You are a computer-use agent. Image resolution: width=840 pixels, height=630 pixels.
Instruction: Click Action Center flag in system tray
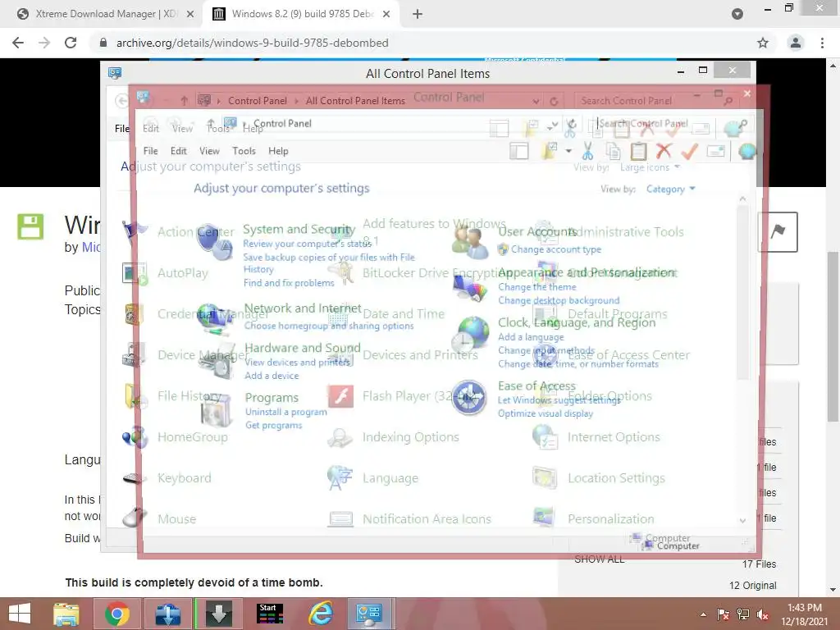tap(724, 614)
